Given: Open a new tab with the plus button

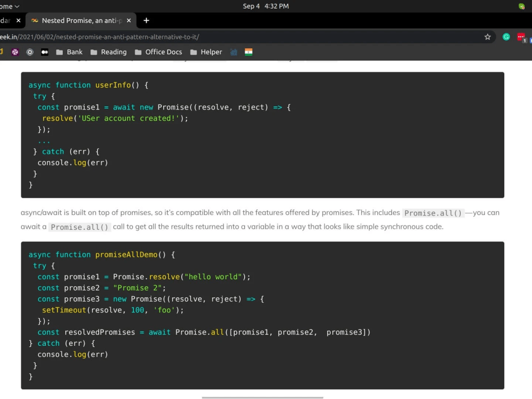Looking at the screenshot, I should (146, 20).
